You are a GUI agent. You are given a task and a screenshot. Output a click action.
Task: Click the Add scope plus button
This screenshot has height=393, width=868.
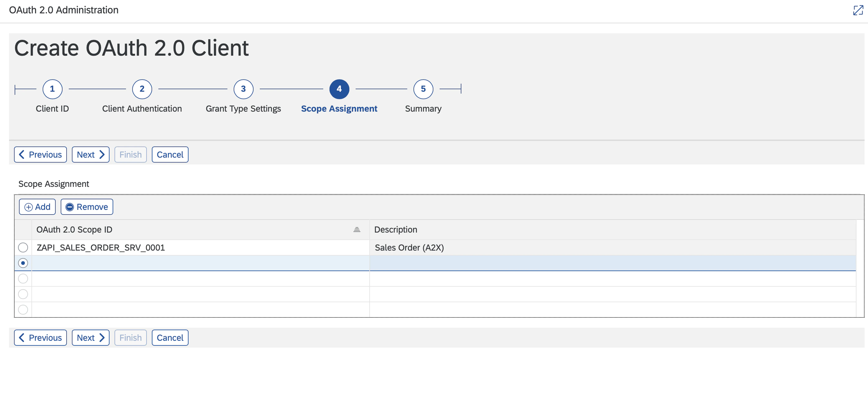(x=37, y=207)
